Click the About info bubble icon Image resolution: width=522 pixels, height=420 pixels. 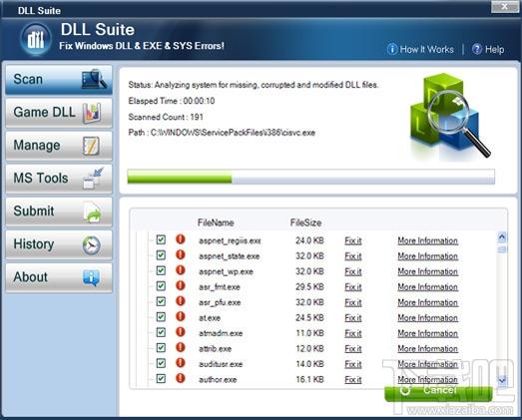point(91,277)
